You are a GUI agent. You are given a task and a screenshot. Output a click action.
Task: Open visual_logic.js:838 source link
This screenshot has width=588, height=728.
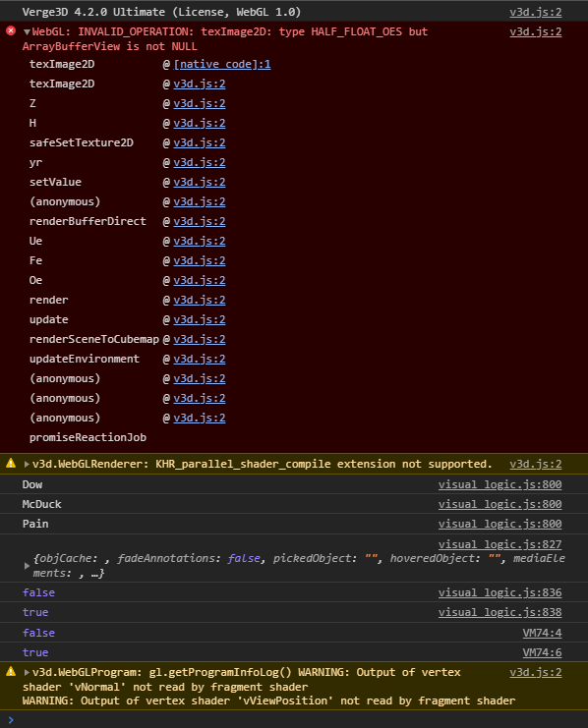tap(500, 612)
